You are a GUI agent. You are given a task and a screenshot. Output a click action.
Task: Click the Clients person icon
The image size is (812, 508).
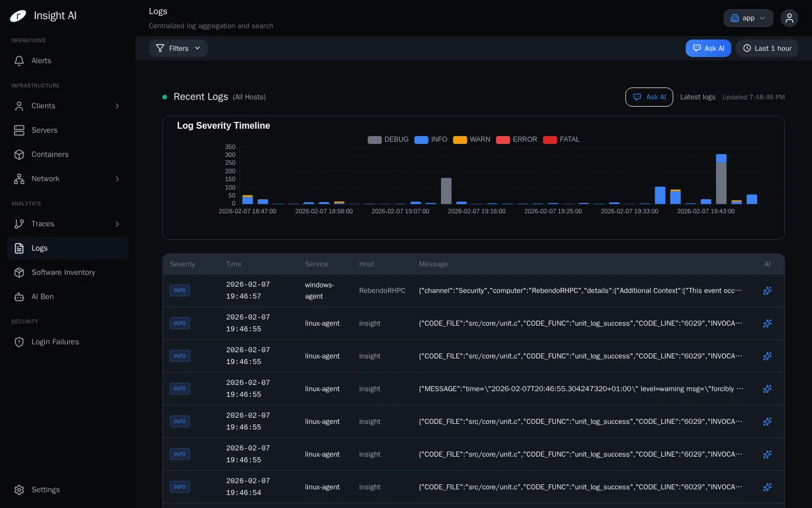[x=19, y=106]
